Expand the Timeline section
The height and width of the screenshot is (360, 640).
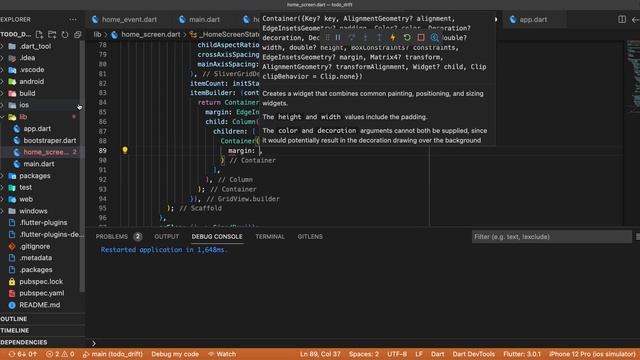tap(41, 330)
